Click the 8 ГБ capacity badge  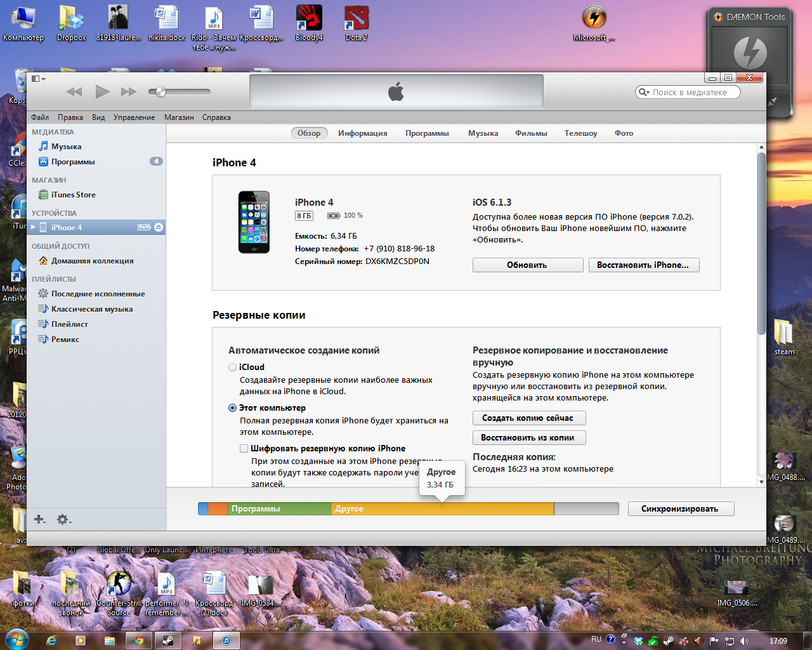[304, 216]
